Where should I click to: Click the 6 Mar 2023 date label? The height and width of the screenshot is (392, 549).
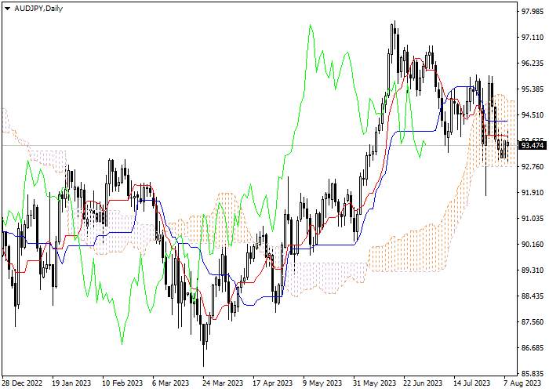(x=171, y=383)
